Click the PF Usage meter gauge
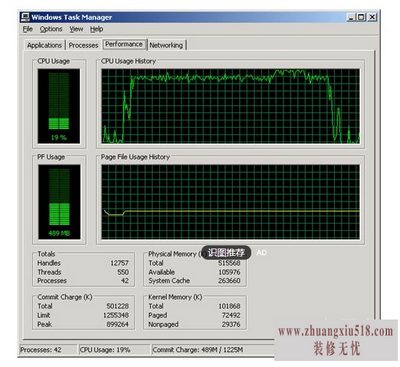The height and width of the screenshot is (367, 400). 59,202
